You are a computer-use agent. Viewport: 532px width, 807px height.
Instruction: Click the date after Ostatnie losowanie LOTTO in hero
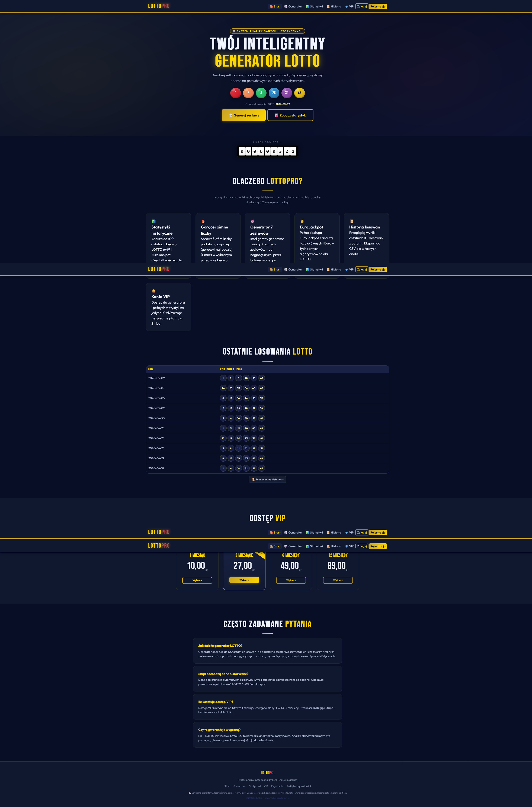click(283, 104)
